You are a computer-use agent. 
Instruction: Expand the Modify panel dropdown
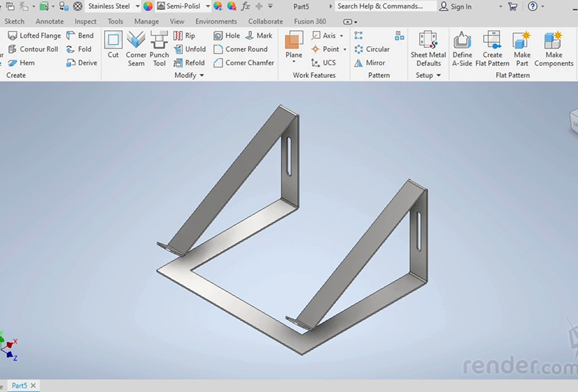coord(202,76)
